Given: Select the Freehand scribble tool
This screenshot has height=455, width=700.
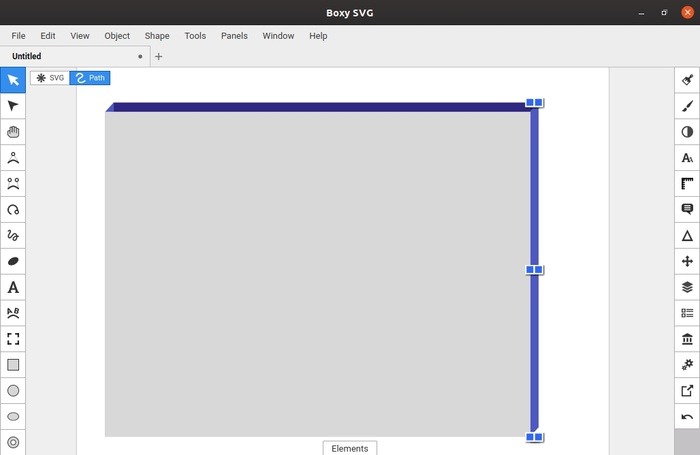Looking at the screenshot, I should pos(13,235).
